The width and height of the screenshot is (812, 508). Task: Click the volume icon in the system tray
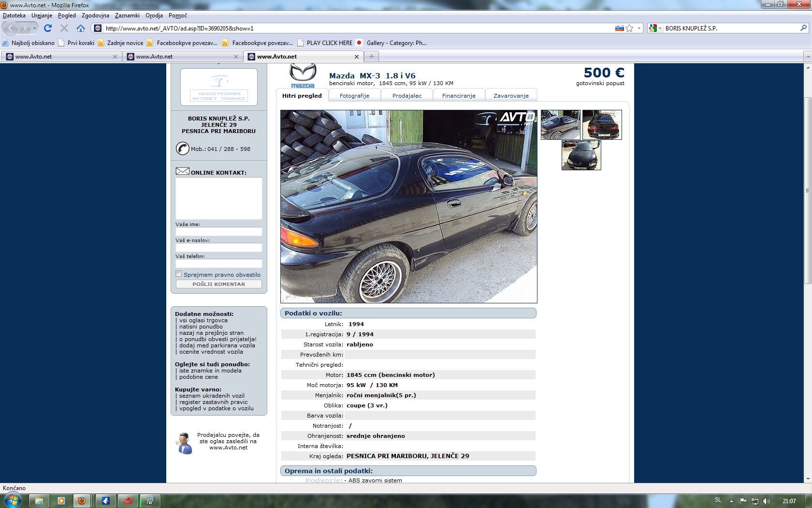[x=766, y=501]
